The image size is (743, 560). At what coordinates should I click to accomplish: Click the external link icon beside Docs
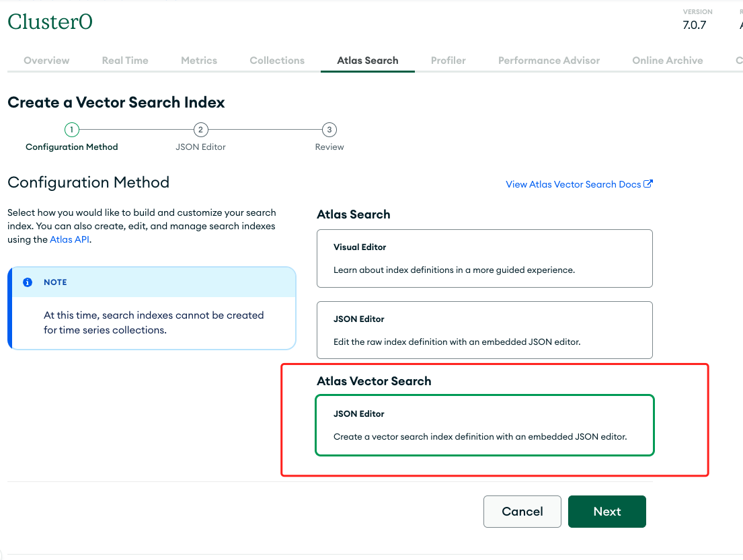648,184
